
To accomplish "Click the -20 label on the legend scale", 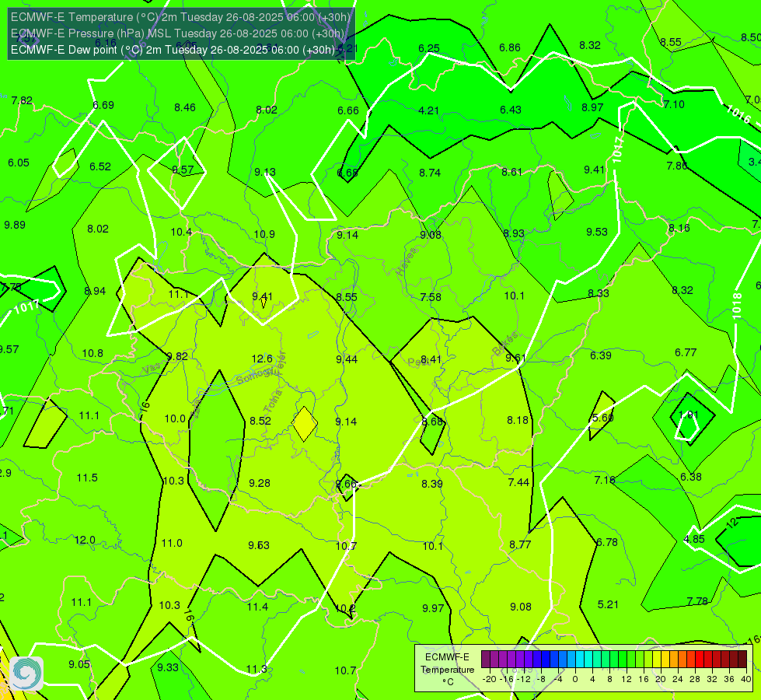I will coord(487,679).
